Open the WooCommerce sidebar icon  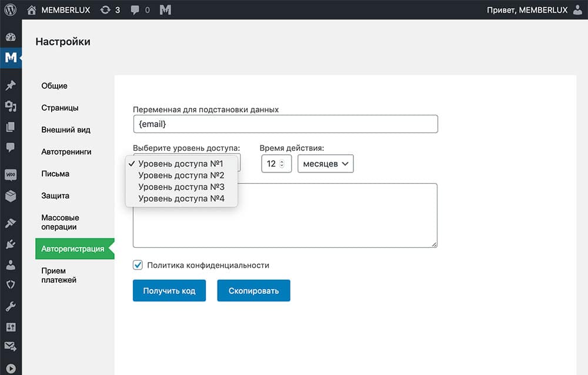[11, 175]
